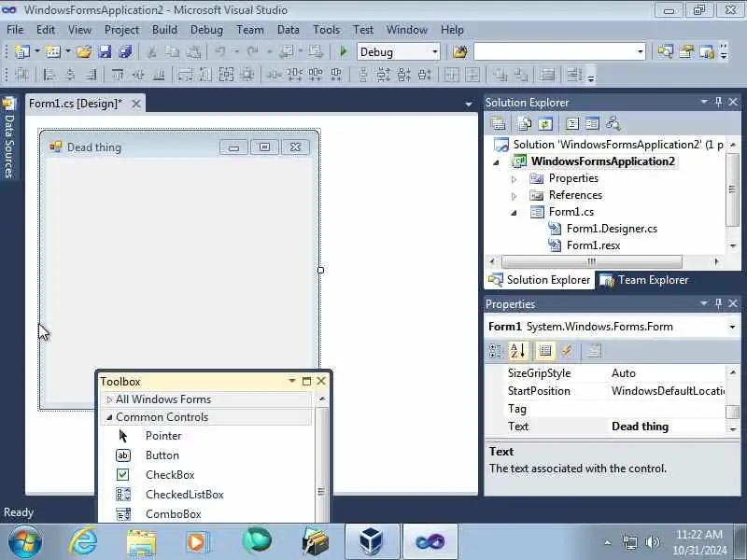Refresh the Solution Explorer with green arrows icon
This screenshot has height=560, width=747.
coord(545,124)
